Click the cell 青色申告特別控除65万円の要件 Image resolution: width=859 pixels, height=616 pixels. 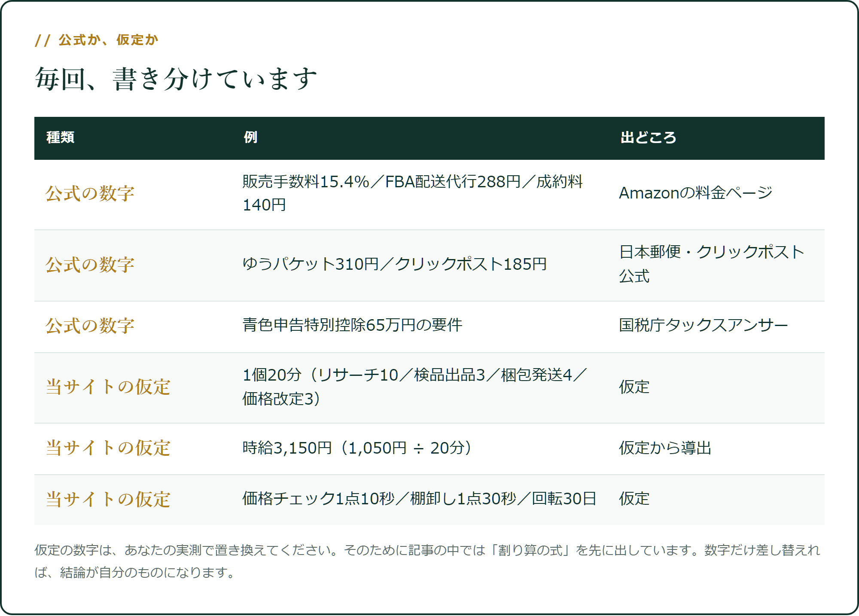[x=353, y=325]
